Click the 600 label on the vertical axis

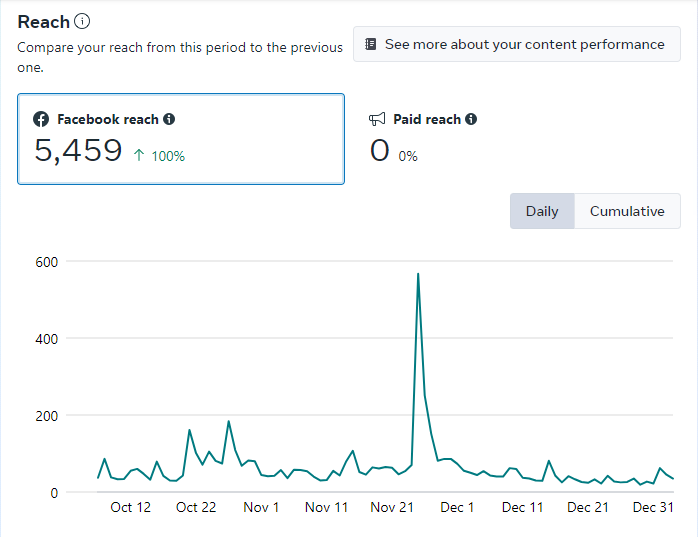coord(49,262)
